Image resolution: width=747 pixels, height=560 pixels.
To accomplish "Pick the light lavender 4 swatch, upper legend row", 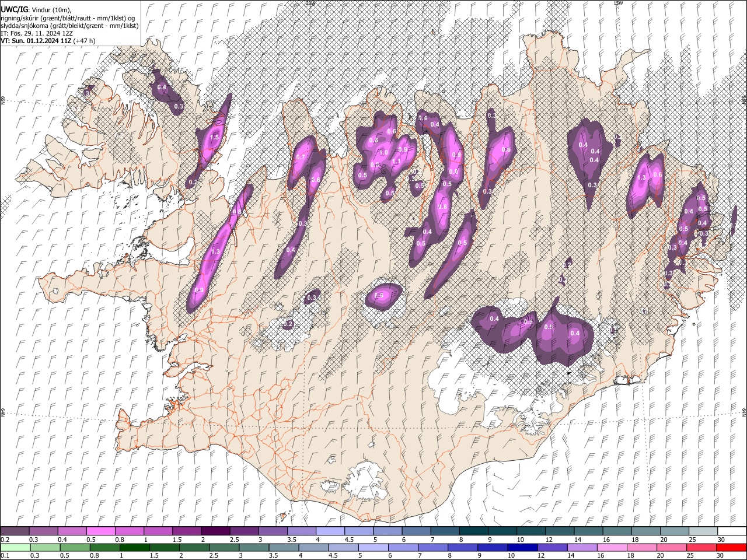I will point(330,531).
